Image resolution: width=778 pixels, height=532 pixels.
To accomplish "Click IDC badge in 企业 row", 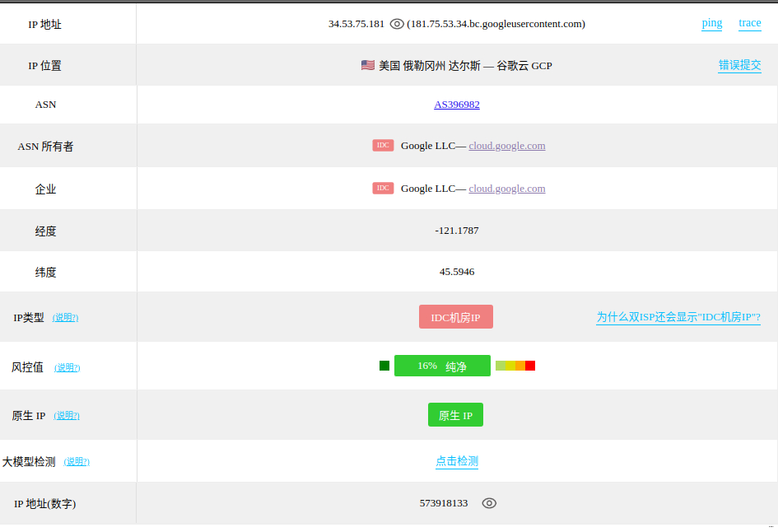I will pos(383,189).
